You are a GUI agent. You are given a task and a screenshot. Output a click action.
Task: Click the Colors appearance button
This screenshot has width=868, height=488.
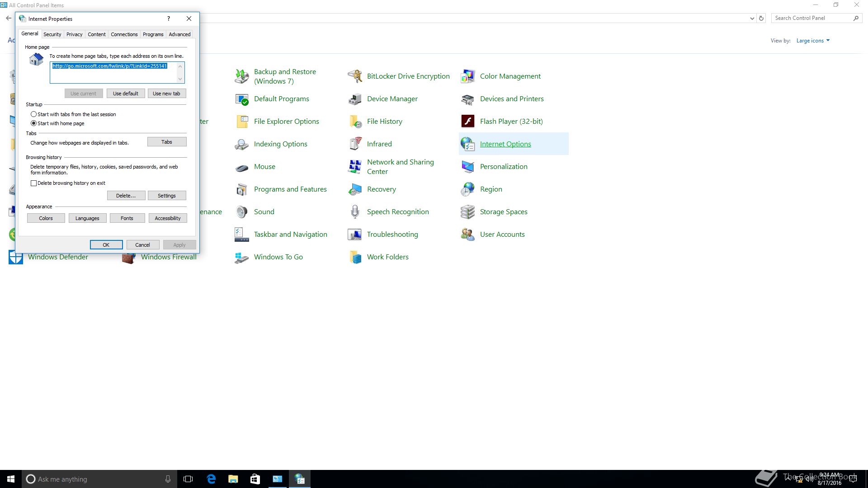46,218
